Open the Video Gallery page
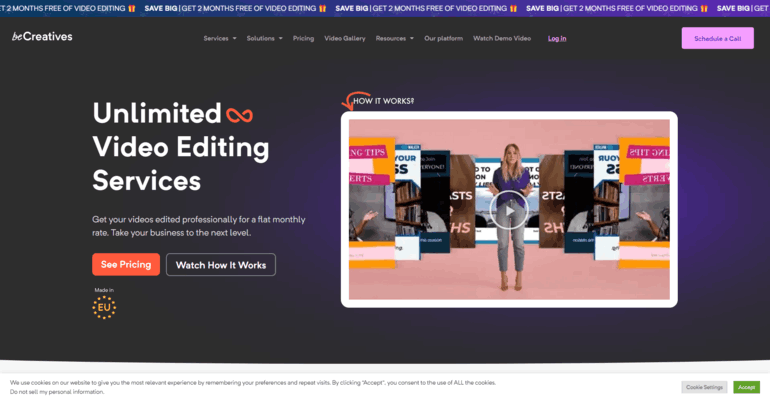This screenshot has height=401, width=770. (345, 38)
